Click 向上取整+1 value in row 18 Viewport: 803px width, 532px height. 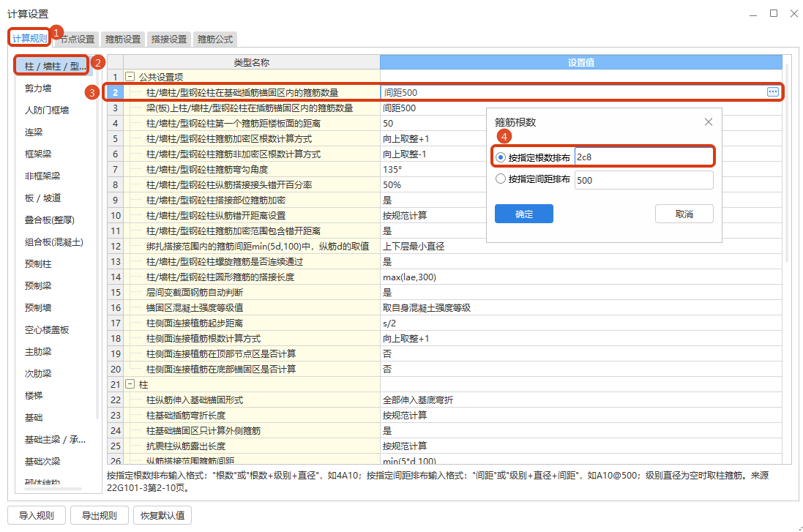pos(406,339)
